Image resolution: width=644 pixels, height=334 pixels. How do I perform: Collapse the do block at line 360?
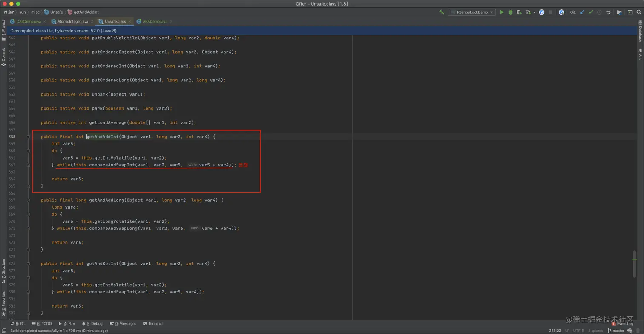[29, 151]
